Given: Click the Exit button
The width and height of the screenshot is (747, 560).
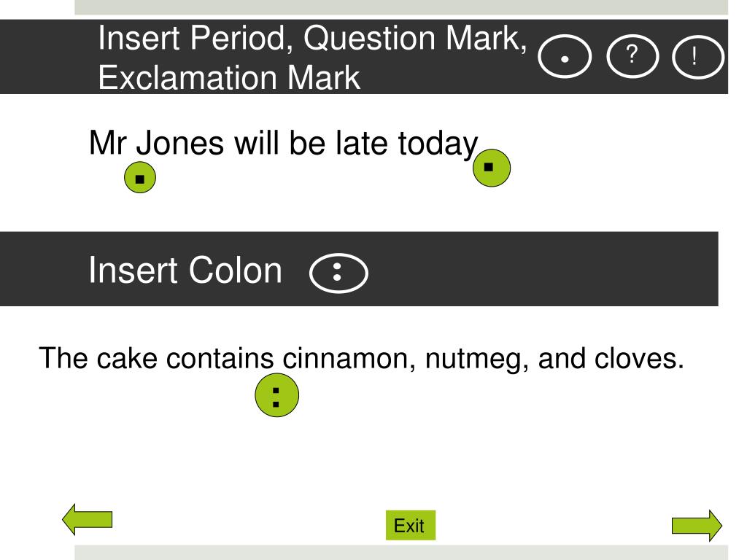Looking at the screenshot, I should pyautogui.click(x=410, y=525).
